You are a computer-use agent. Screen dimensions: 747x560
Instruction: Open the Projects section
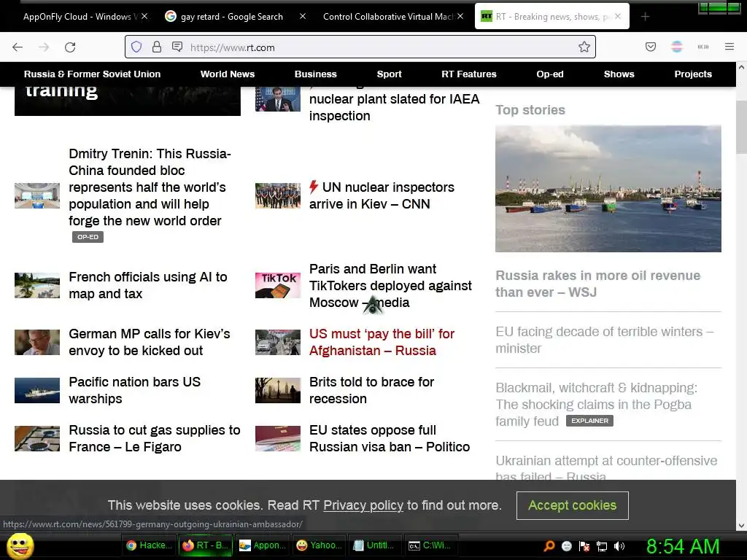[x=693, y=74]
